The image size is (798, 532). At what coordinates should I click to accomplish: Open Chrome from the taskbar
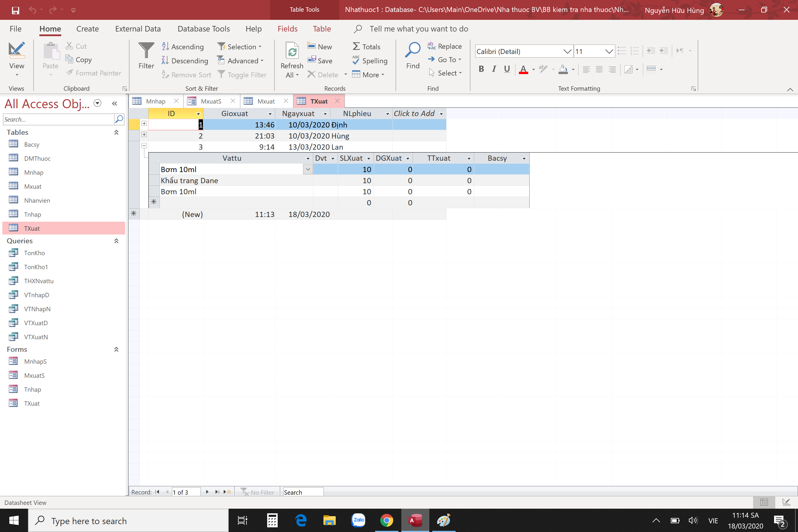point(386,520)
